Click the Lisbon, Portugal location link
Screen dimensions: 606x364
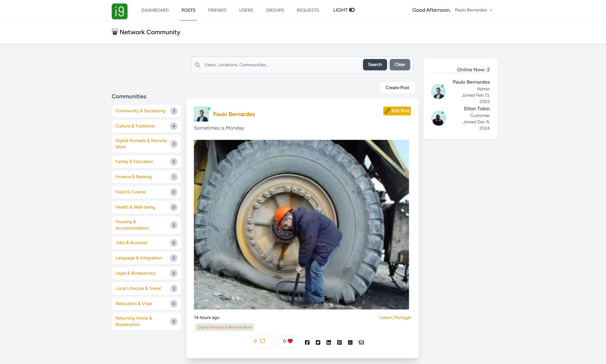coord(395,318)
